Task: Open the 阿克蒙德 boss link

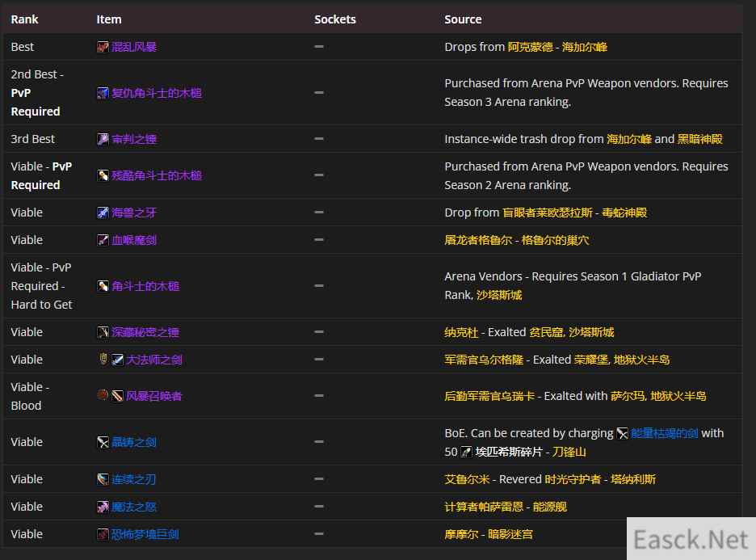Action: point(530,47)
